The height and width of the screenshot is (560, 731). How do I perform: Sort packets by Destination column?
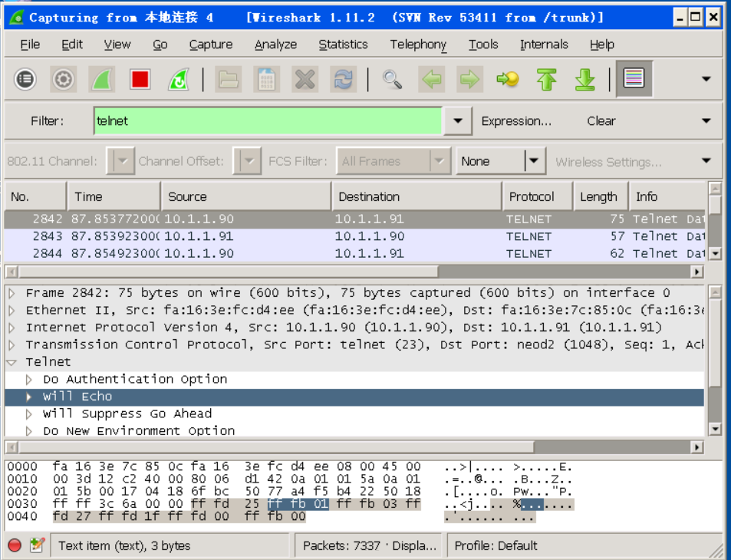pos(417,197)
